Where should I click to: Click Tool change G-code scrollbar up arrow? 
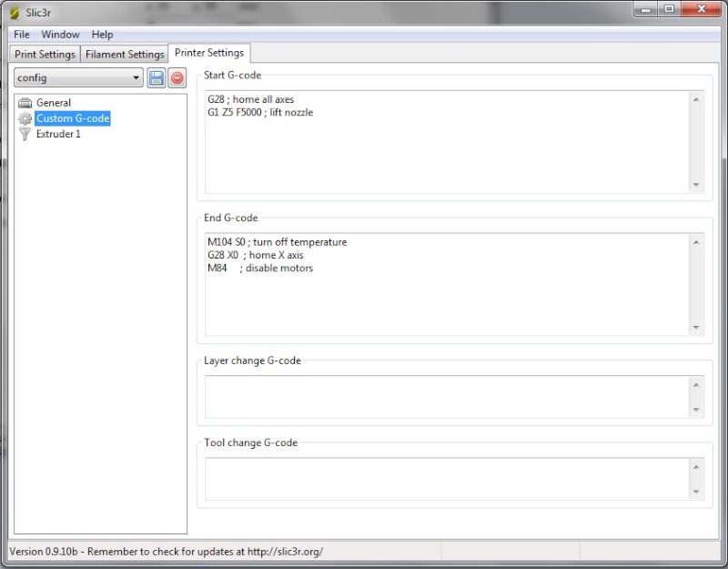click(x=696, y=467)
